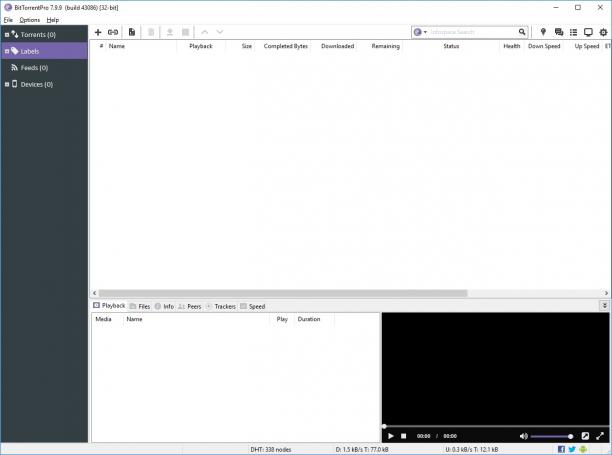Screen dimensions: 612x455
Task: Click Add Torrent from URL link icon
Action: (113, 32)
